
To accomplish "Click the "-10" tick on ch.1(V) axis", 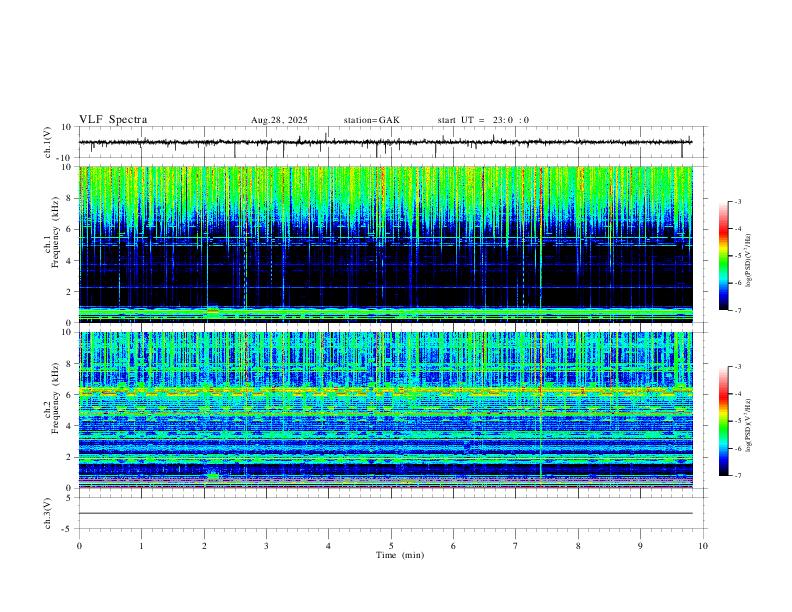I will coord(65,158).
